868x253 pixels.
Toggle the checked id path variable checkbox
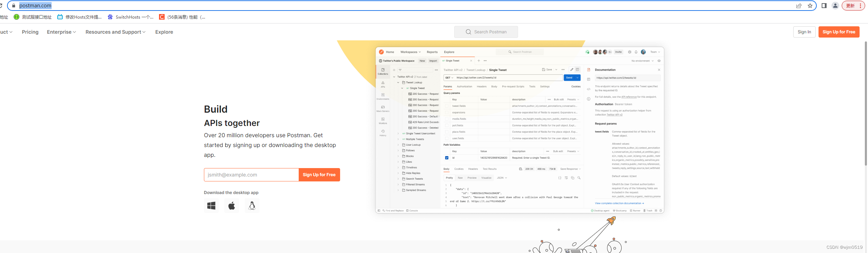click(x=447, y=158)
